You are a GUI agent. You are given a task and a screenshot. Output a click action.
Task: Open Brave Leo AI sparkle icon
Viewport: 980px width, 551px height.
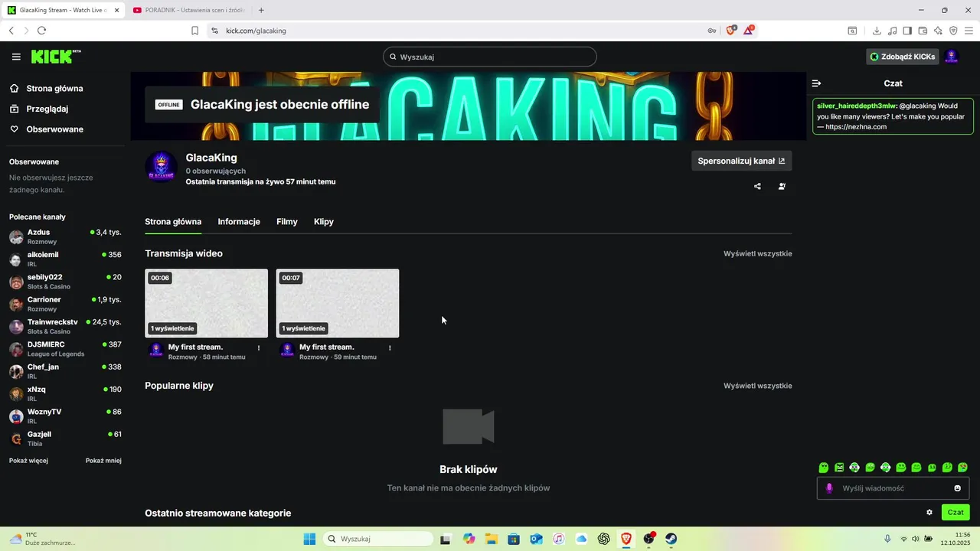(x=938, y=31)
